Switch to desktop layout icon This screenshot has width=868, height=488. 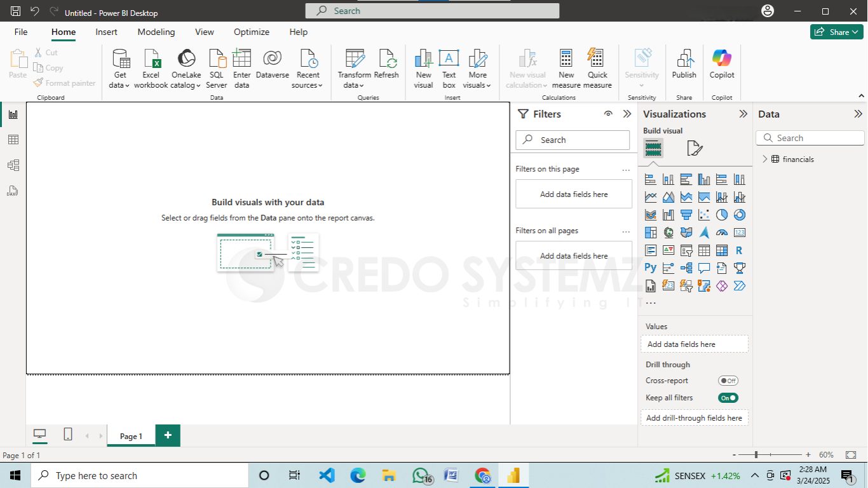click(40, 435)
